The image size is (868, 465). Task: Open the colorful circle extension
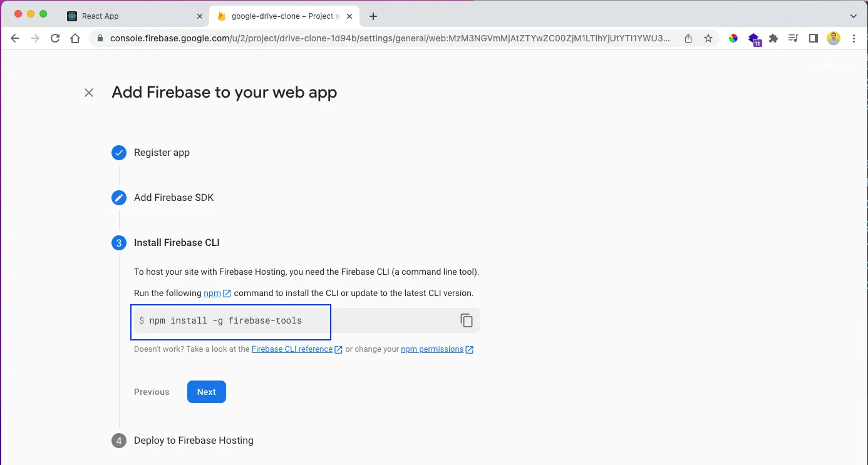733,39
